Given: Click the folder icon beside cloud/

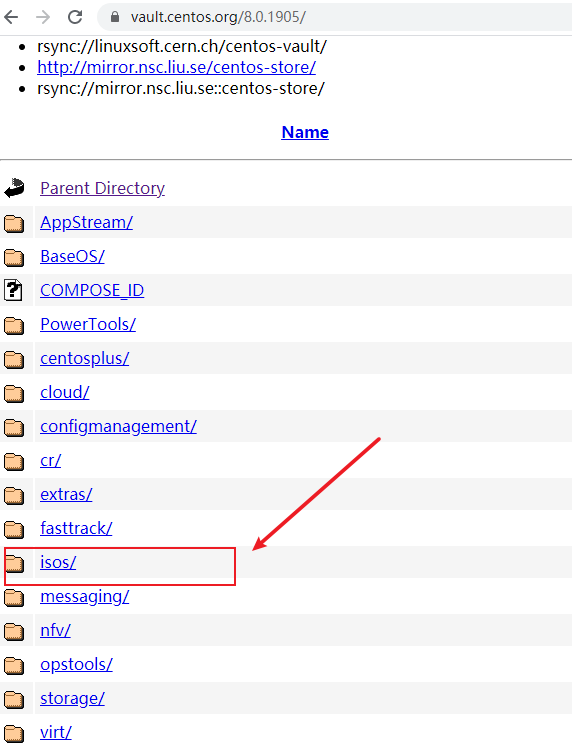Looking at the screenshot, I should coord(14,393).
